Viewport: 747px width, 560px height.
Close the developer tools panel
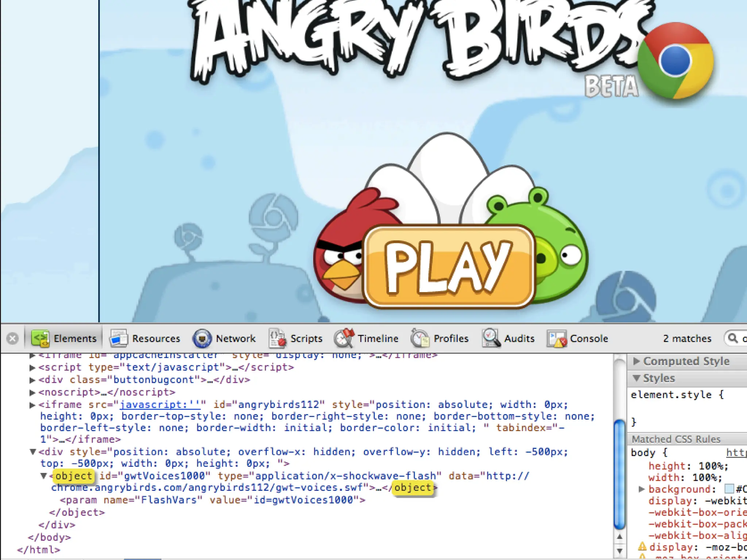[12, 339]
